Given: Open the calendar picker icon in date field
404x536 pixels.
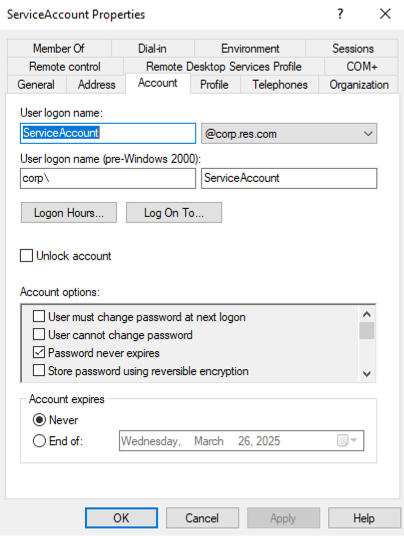Looking at the screenshot, I should pos(342,440).
